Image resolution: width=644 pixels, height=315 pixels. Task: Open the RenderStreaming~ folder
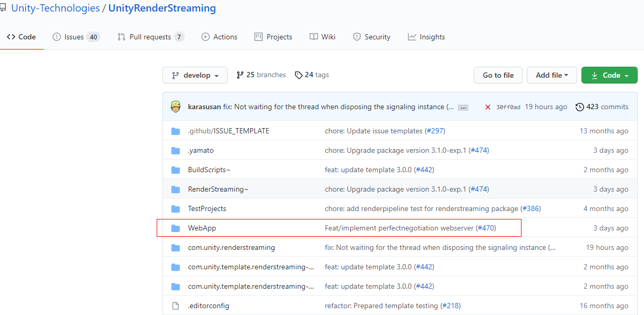point(218,189)
